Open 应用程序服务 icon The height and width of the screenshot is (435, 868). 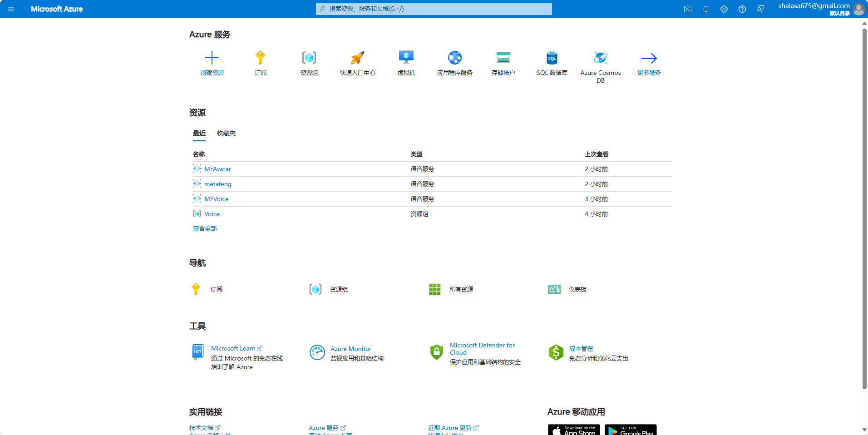[455, 58]
